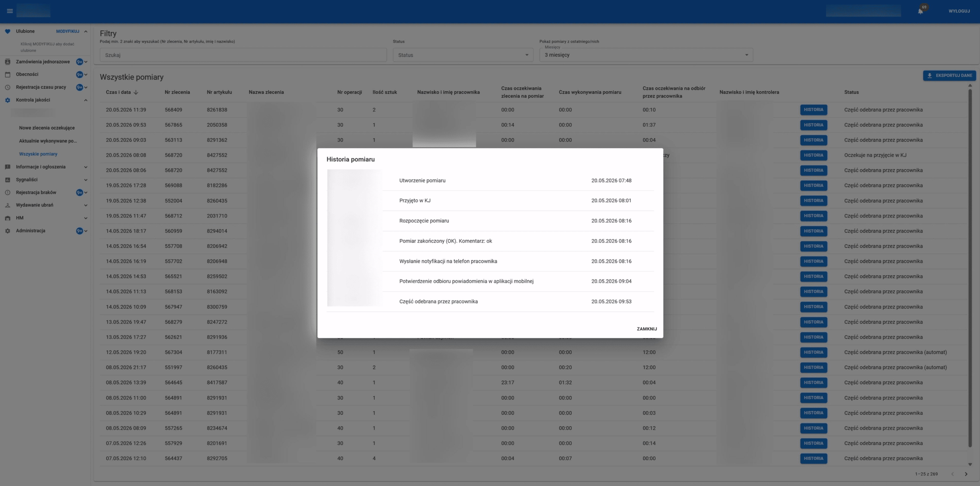Expand the Obecności section
This screenshot has height=486, width=980.
[86, 75]
